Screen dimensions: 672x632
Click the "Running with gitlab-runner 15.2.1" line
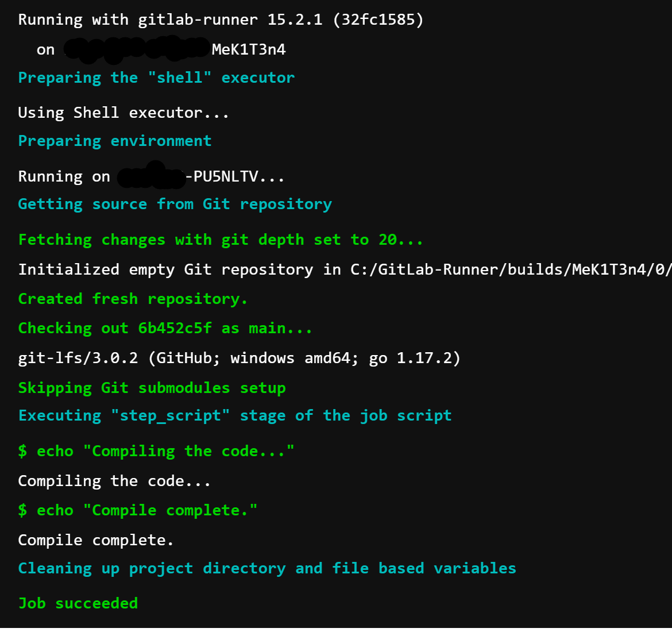tap(221, 20)
